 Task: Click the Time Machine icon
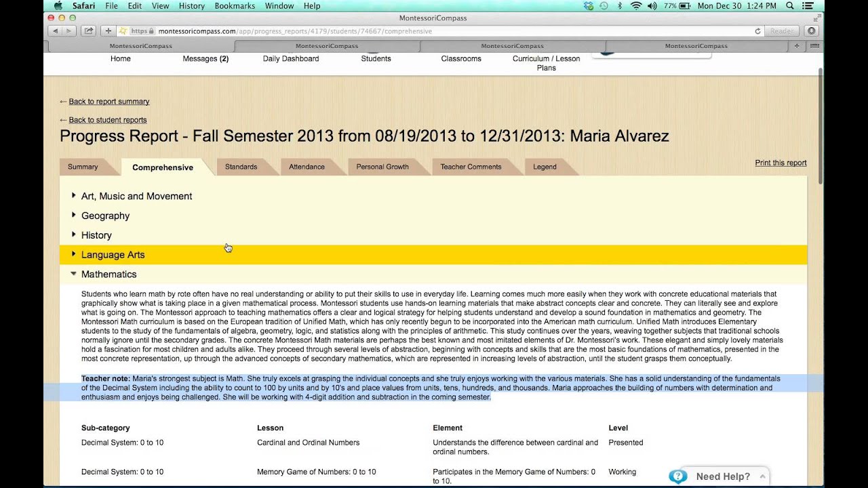pos(604,6)
